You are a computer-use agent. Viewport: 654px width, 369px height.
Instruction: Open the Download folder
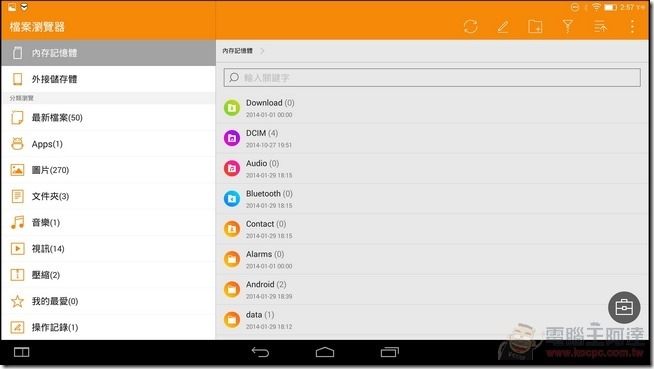432,108
